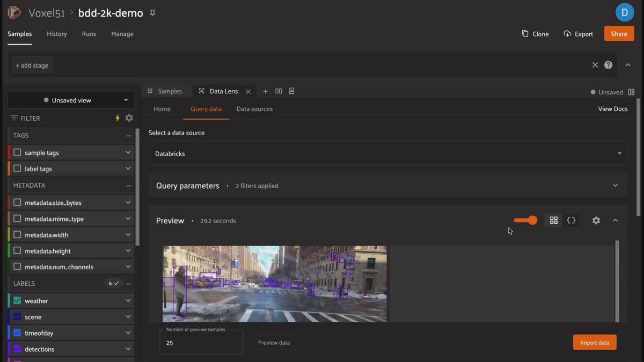
Task: Toggle the orange Preview switch off
Action: pyautogui.click(x=525, y=220)
